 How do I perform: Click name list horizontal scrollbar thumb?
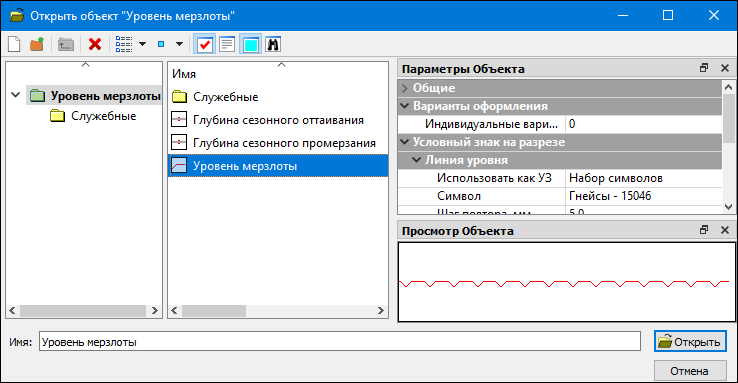coord(214,311)
